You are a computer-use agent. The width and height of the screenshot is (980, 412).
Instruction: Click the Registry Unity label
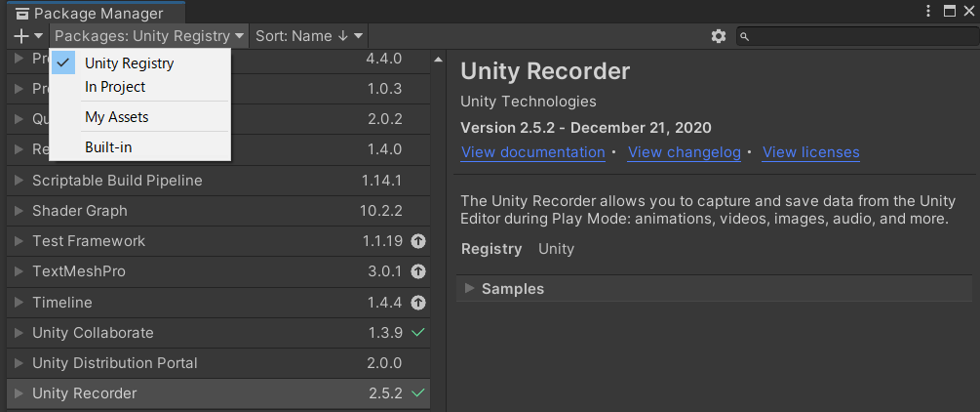(518, 249)
